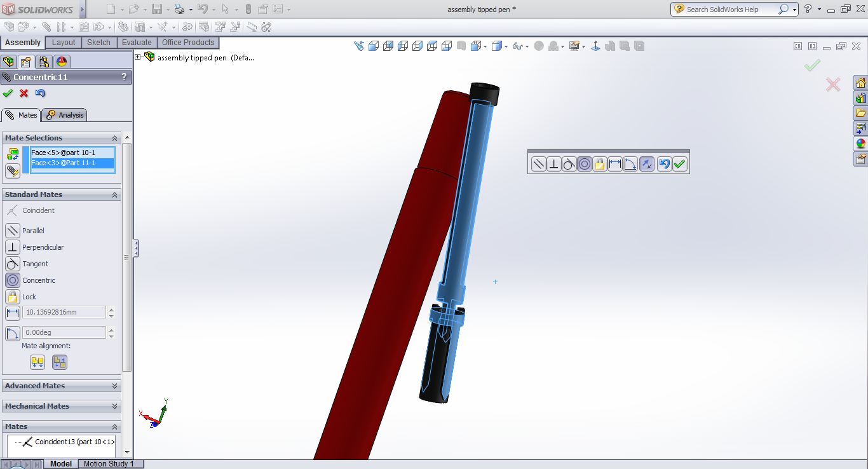
Task: Collapse the Mates list section
Action: pos(115,426)
